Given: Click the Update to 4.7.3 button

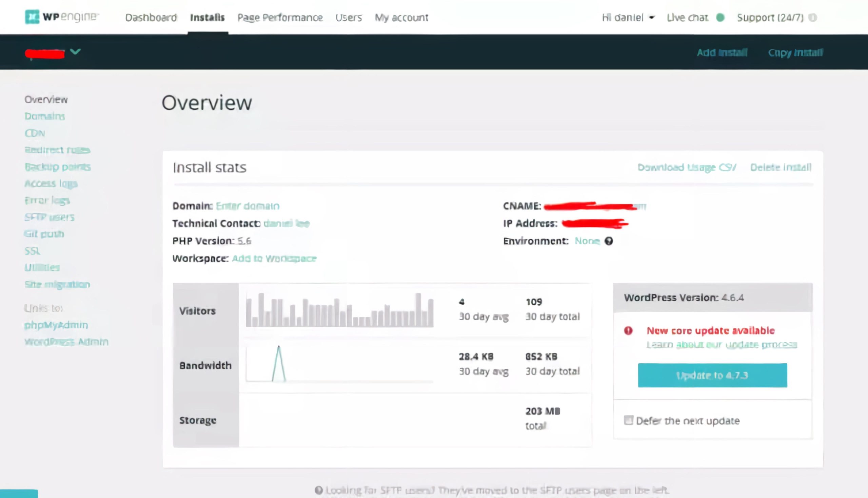Looking at the screenshot, I should coord(712,375).
